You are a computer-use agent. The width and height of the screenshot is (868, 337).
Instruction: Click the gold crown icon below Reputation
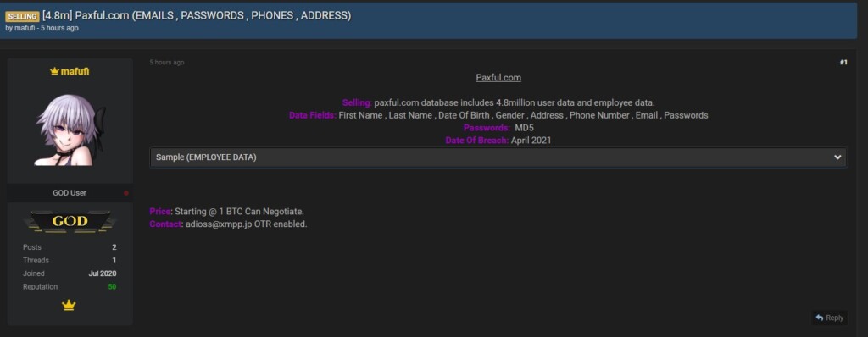pyautogui.click(x=69, y=305)
